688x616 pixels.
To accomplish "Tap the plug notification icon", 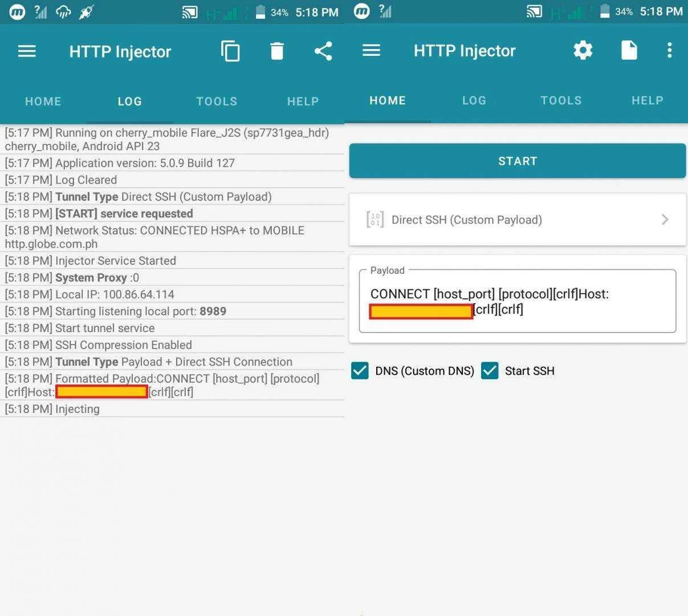I will point(86,12).
